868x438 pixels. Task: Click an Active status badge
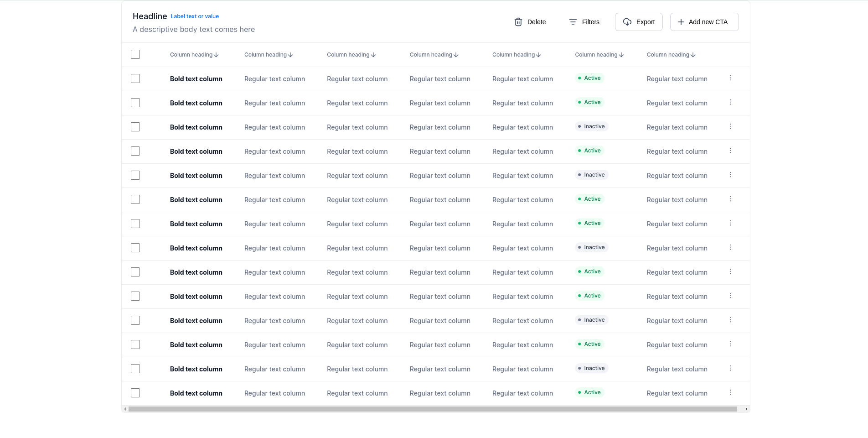pos(589,78)
